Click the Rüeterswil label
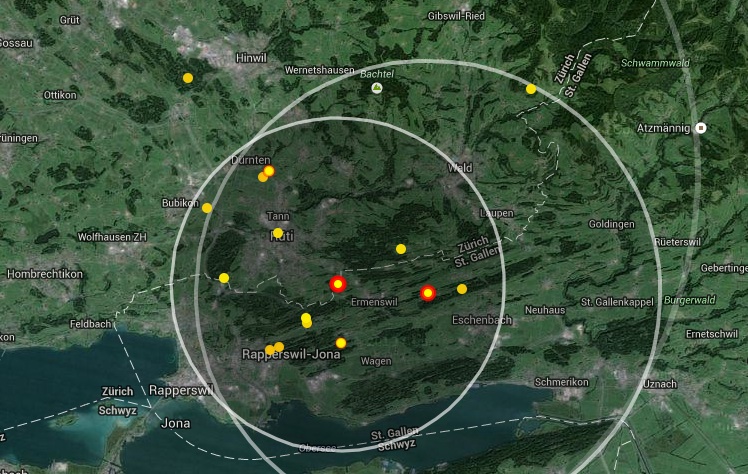Viewport: 748px width, 474px height. point(677,242)
